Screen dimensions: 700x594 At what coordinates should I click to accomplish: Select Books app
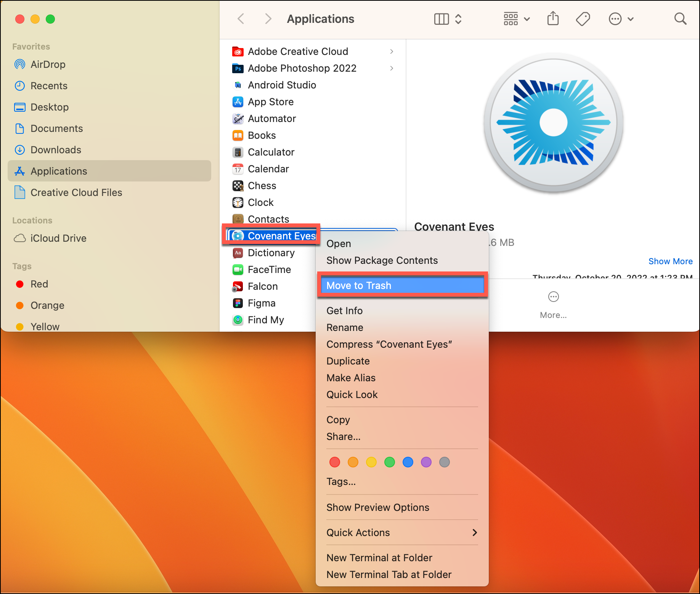[313, 135]
